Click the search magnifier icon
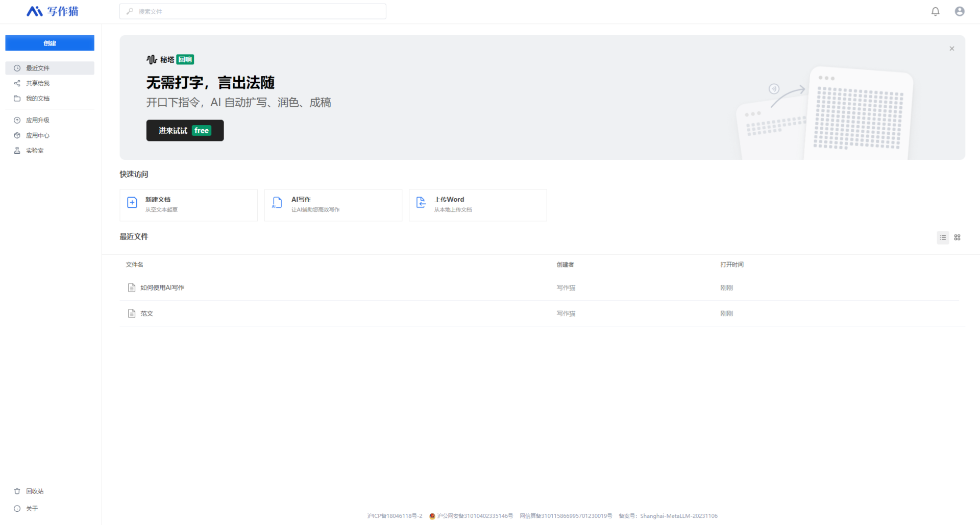 coord(130,11)
